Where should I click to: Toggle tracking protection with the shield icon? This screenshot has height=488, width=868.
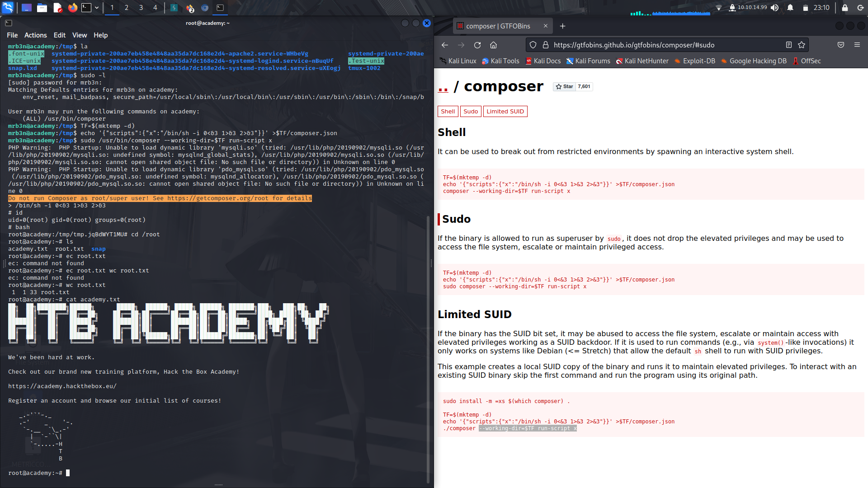tap(533, 45)
